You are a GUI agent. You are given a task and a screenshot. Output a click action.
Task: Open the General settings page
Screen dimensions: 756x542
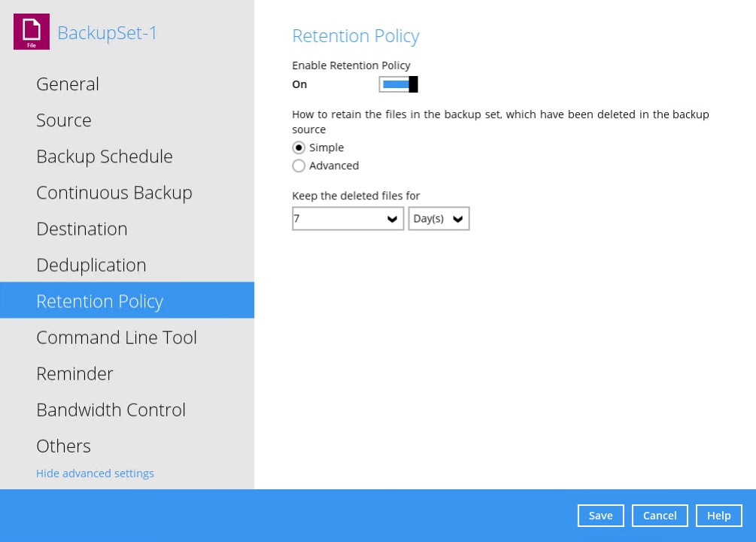(x=67, y=84)
